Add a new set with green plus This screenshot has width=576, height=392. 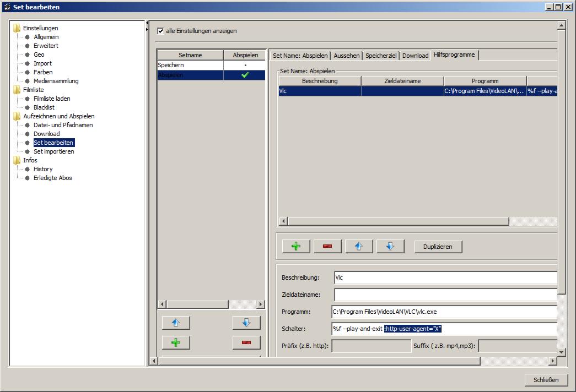coord(176,342)
